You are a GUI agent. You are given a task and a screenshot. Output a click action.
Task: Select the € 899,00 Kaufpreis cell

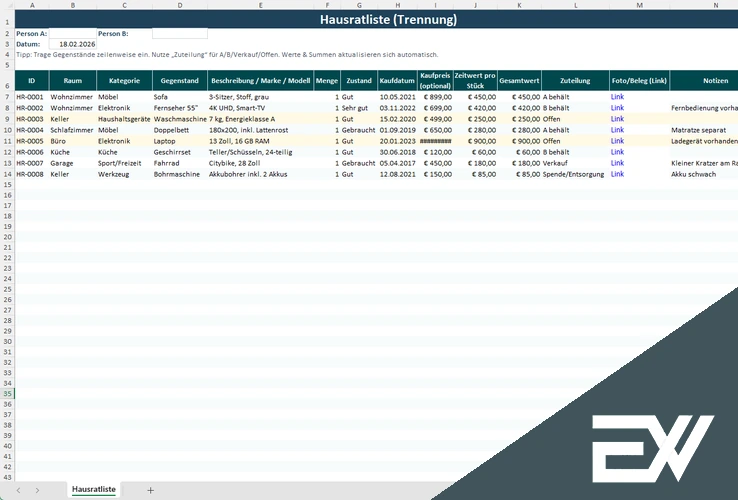435,97
